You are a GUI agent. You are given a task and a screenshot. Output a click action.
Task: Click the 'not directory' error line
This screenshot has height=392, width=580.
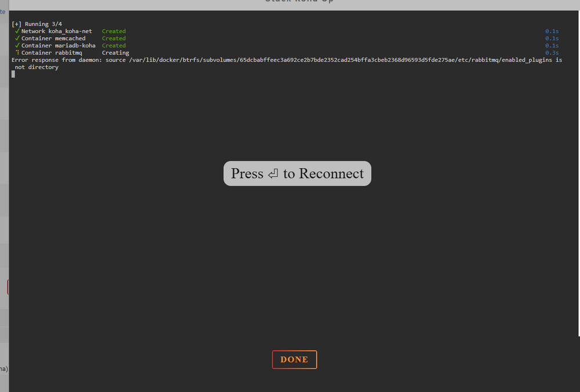coord(37,67)
